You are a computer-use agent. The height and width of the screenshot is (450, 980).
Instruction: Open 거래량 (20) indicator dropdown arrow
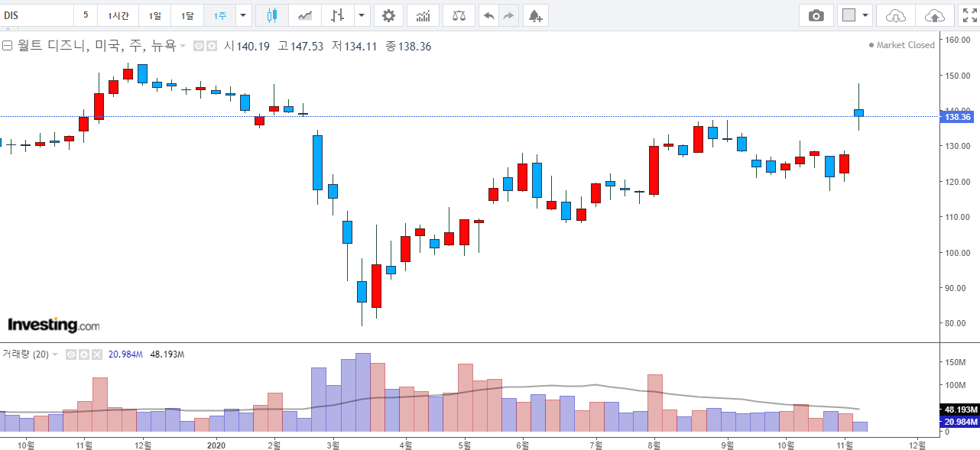(x=55, y=354)
